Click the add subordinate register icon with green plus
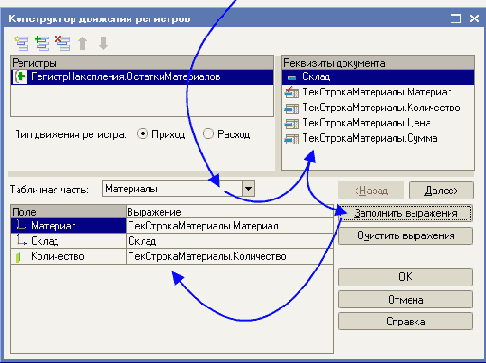The height and width of the screenshot is (363, 486). [x=42, y=44]
